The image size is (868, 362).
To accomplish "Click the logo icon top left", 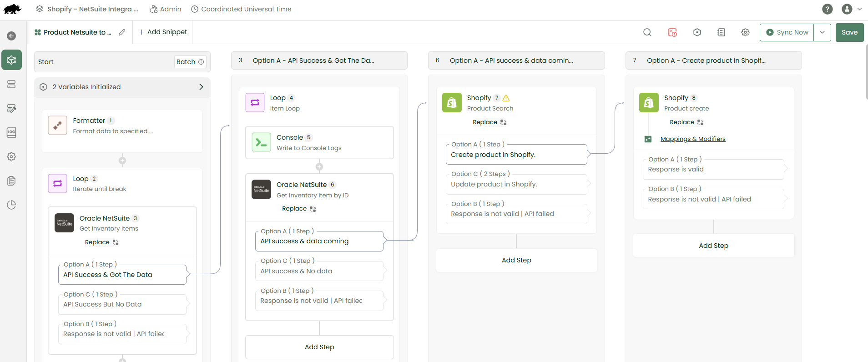I will pyautogui.click(x=12, y=9).
